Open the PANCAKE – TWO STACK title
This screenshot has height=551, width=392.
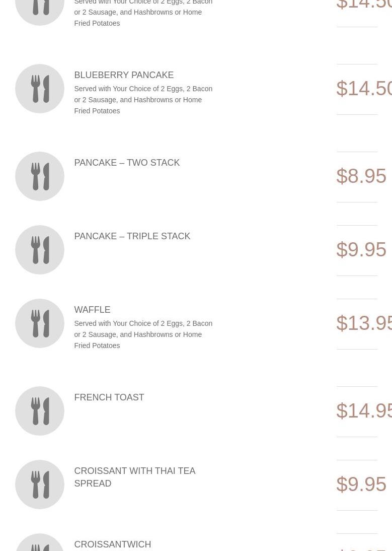coord(127,163)
